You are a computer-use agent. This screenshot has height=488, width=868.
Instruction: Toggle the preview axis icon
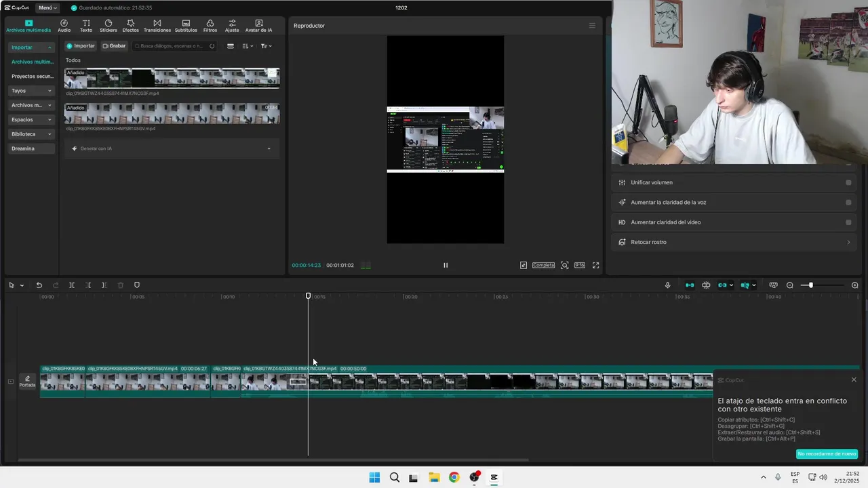tap(745, 285)
